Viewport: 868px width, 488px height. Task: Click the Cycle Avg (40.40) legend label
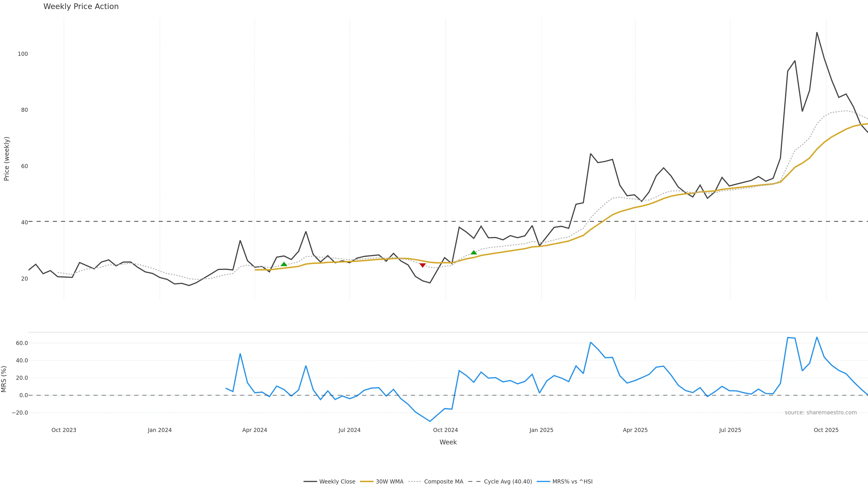507,482
